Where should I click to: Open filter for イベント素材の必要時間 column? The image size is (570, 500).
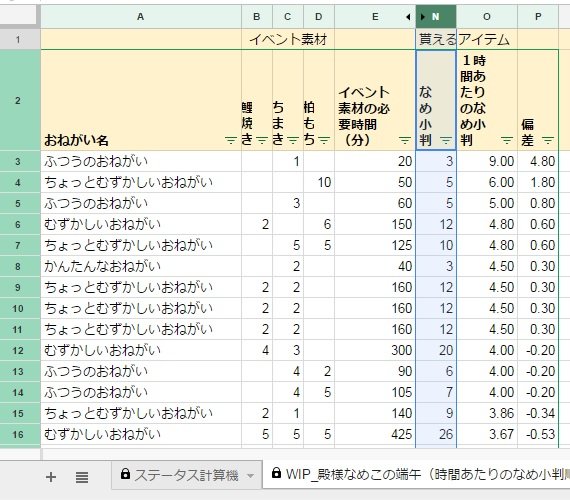405,140
